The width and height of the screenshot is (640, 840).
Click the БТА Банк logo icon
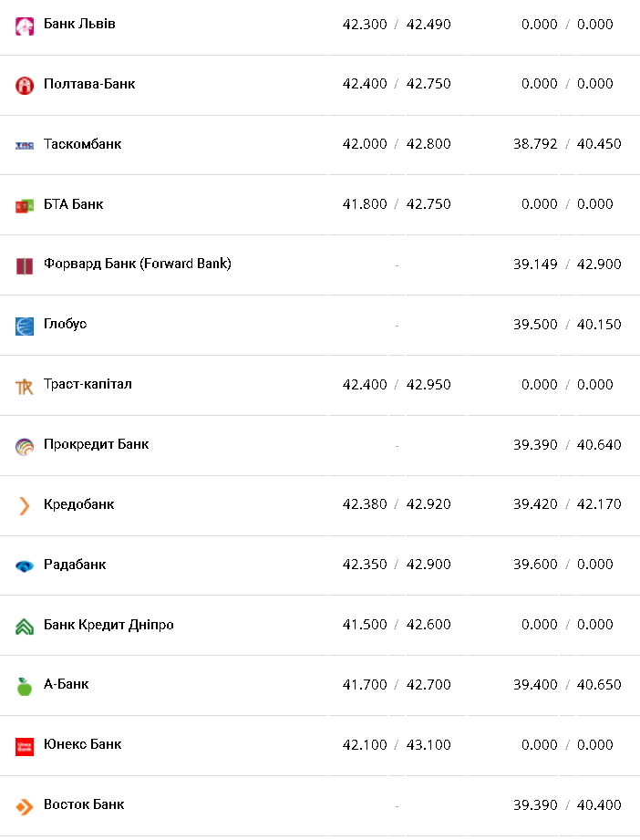pyautogui.click(x=25, y=205)
